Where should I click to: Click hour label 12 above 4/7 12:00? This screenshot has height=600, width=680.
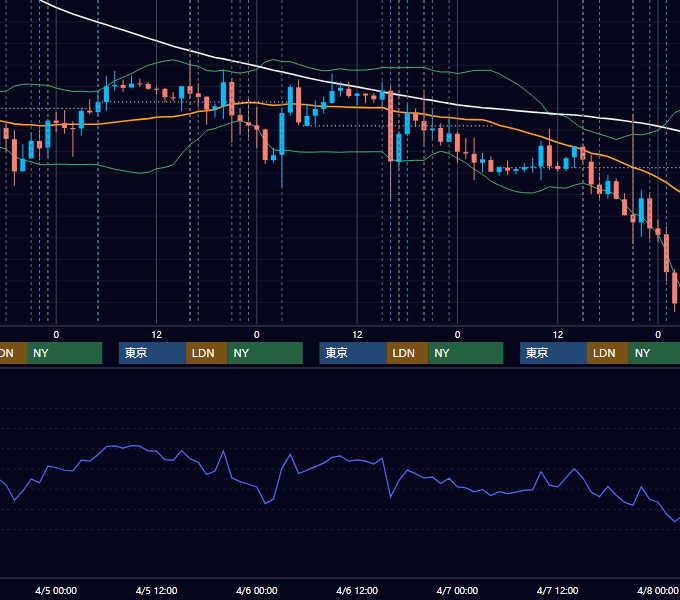558,335
